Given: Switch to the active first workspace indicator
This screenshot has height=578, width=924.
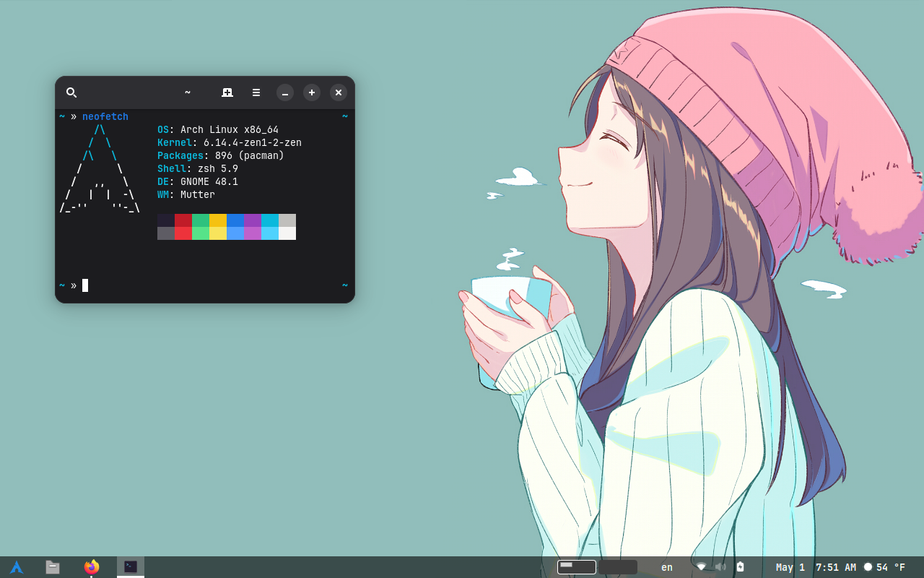Looking at the screenshot, I should click(x=577, y=567).
